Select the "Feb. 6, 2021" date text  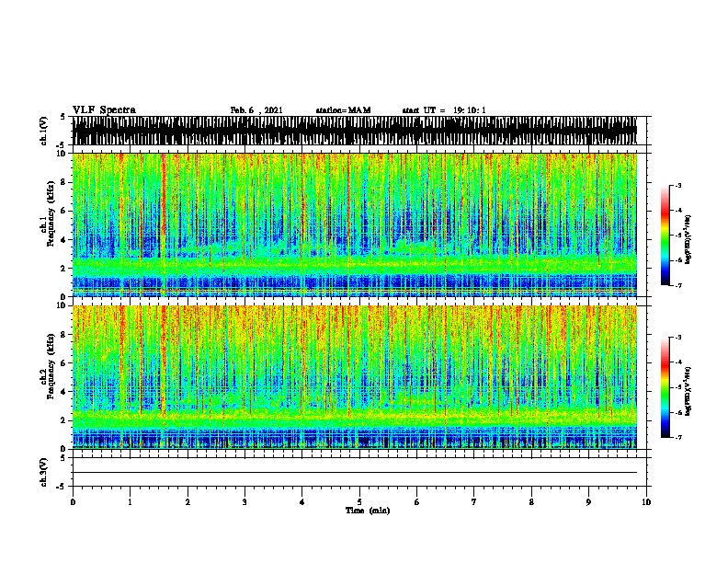pyautogui.click(x=256, y=110)
